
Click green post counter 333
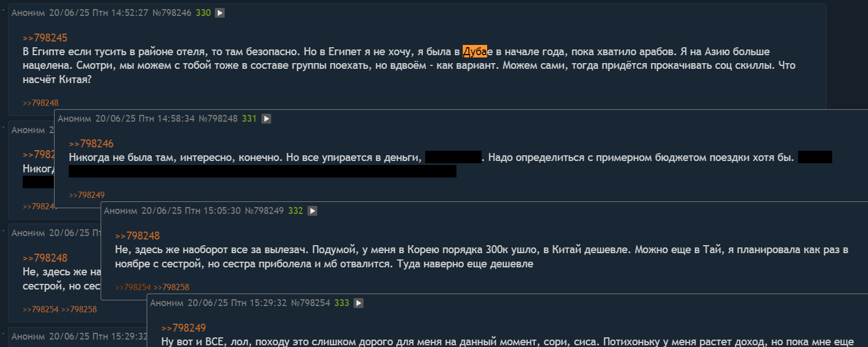click(x=342, y=303)
